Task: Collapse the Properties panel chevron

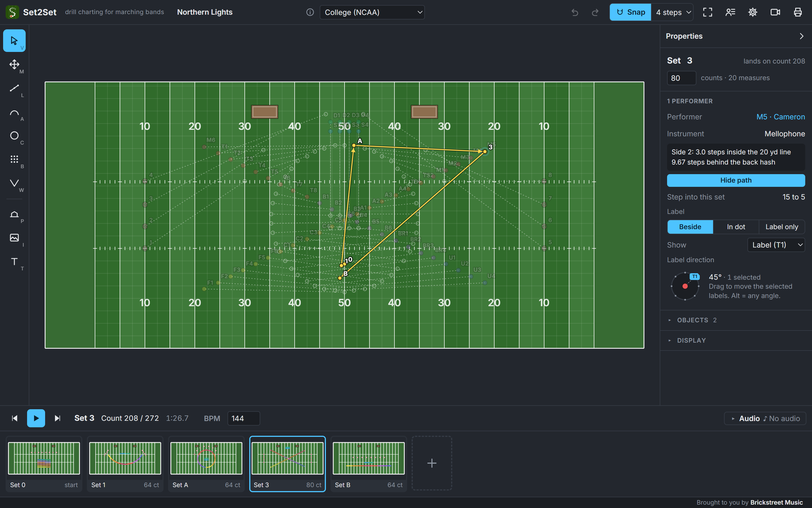Action: tap(801, 36)
